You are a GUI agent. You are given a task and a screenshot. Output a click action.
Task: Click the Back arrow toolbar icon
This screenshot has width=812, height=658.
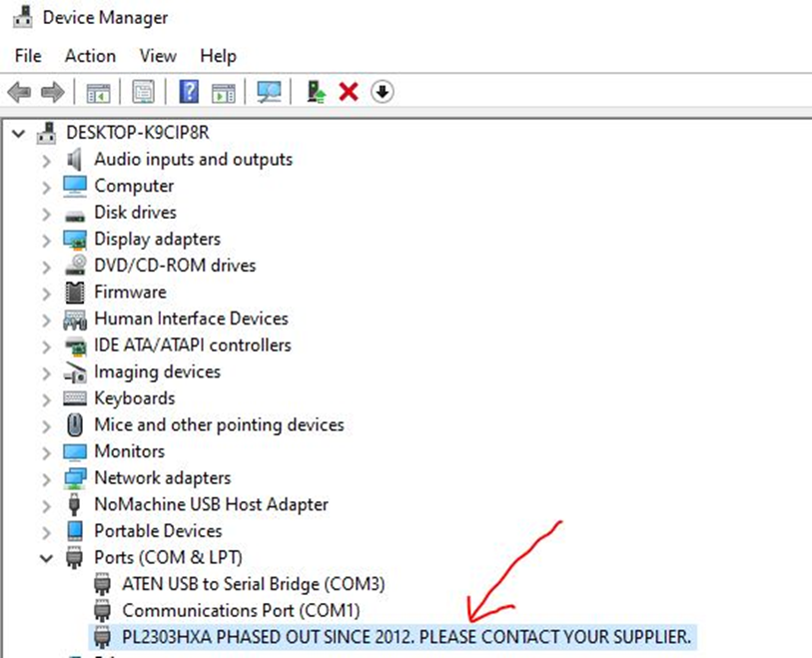19,93
